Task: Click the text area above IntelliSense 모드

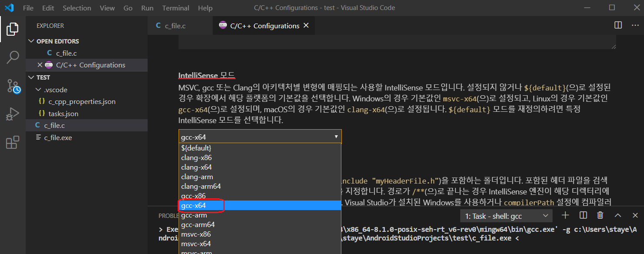Action: [397, 42]
